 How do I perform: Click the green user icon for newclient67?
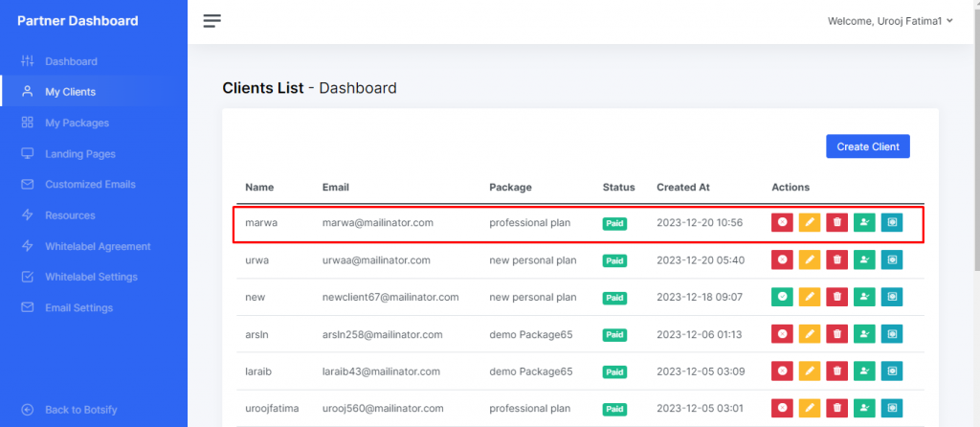pos(864,297)
